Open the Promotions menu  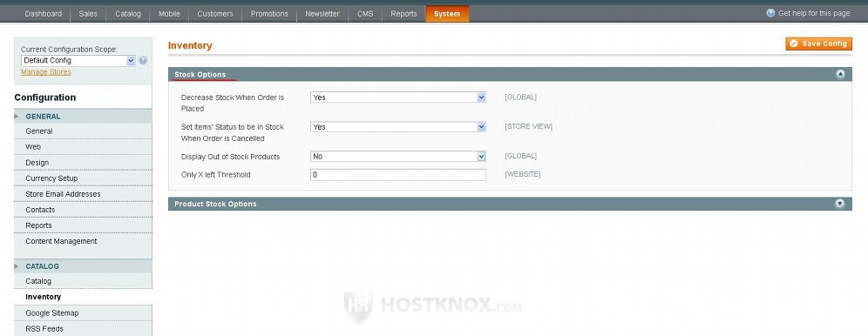click(269, 14)
